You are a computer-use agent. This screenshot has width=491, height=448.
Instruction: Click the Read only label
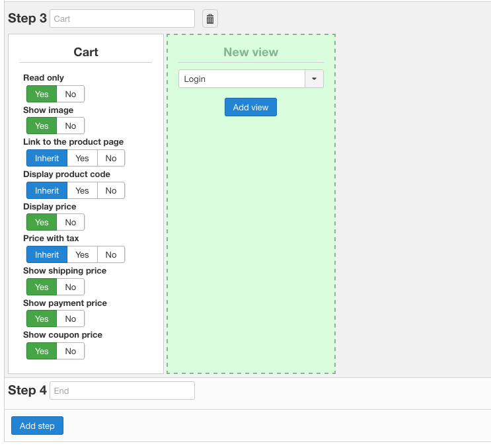[x=44, y=78]
